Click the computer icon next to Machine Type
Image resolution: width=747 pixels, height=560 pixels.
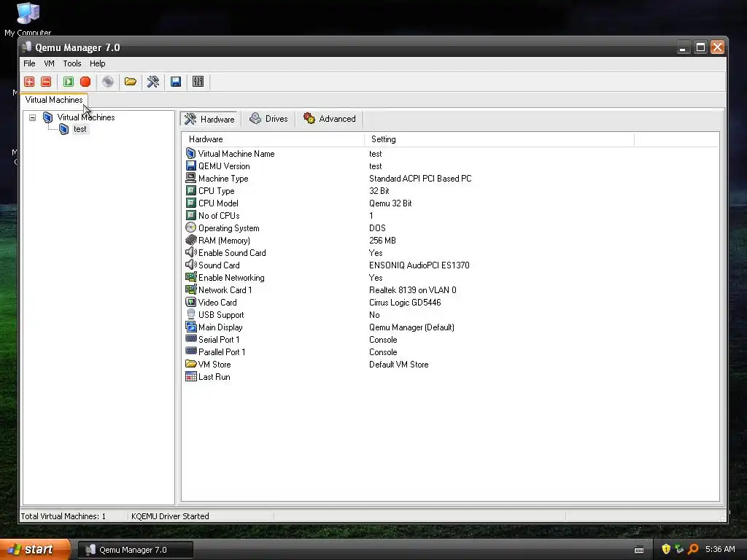click(x=191, y=178)
